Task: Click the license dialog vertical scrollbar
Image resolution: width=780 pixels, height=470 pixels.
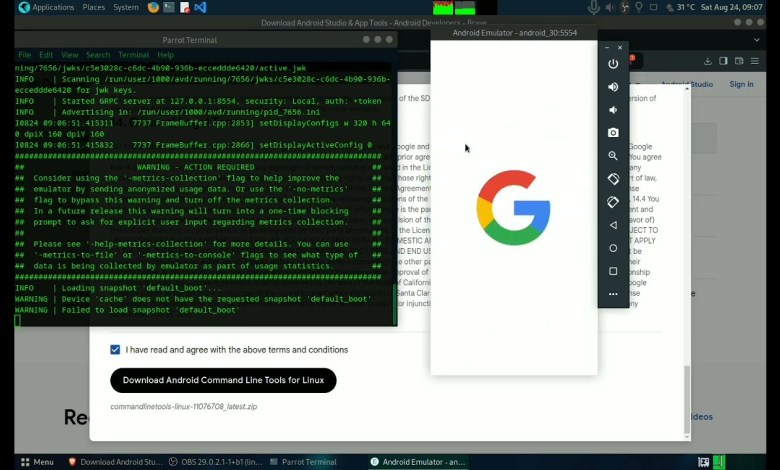Action: coord(687,399)
